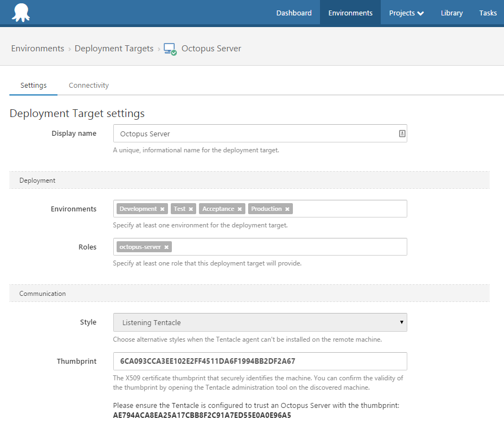Switch to the Settings tab
This screenshot has height=430, width=504.
[x=33, y=86]
